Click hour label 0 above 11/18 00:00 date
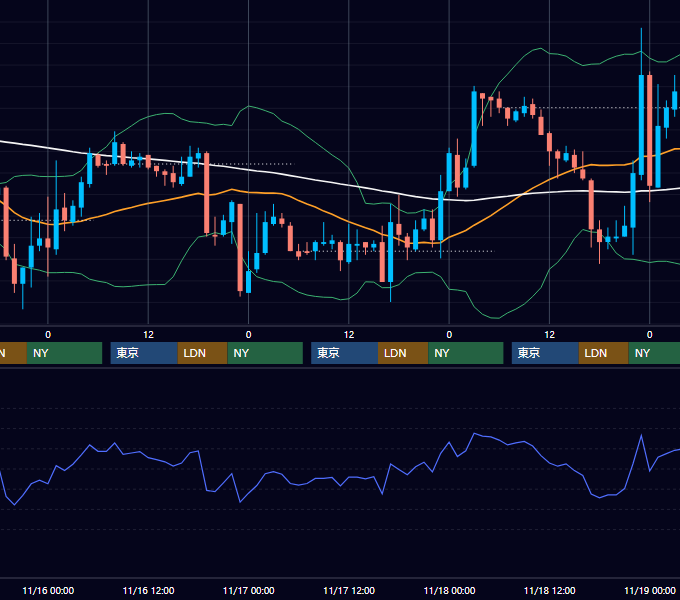The image size is (680, 600). pyautogui.click(x=449, y=335)
